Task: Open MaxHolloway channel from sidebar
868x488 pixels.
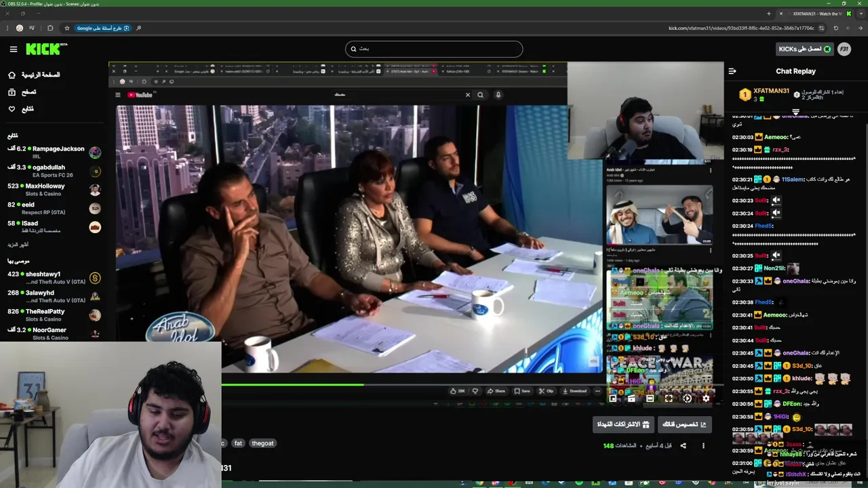Action: click(x=54, y=190)
